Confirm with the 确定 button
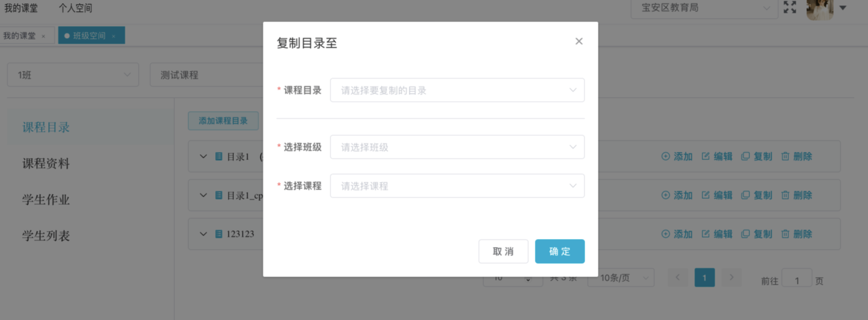The height and width of the screenshot is (320, 868). coord(559,252)
